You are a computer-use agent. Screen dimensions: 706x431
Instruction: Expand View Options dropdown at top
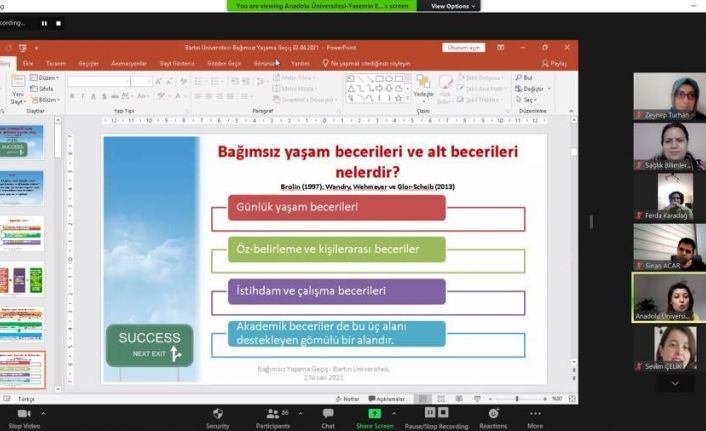pos(450,6)
